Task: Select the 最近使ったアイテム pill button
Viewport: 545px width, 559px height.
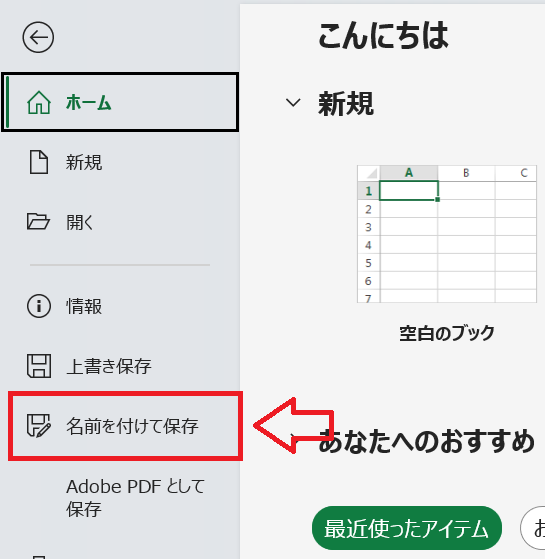Action: [407, 528]
